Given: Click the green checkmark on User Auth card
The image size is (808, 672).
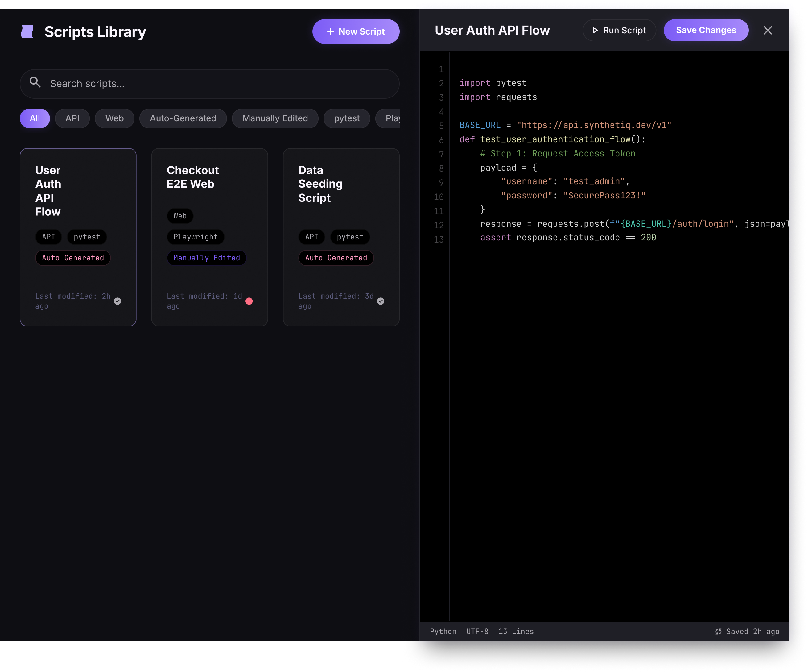Looking at the screenshot, I should tap(118, 301).
